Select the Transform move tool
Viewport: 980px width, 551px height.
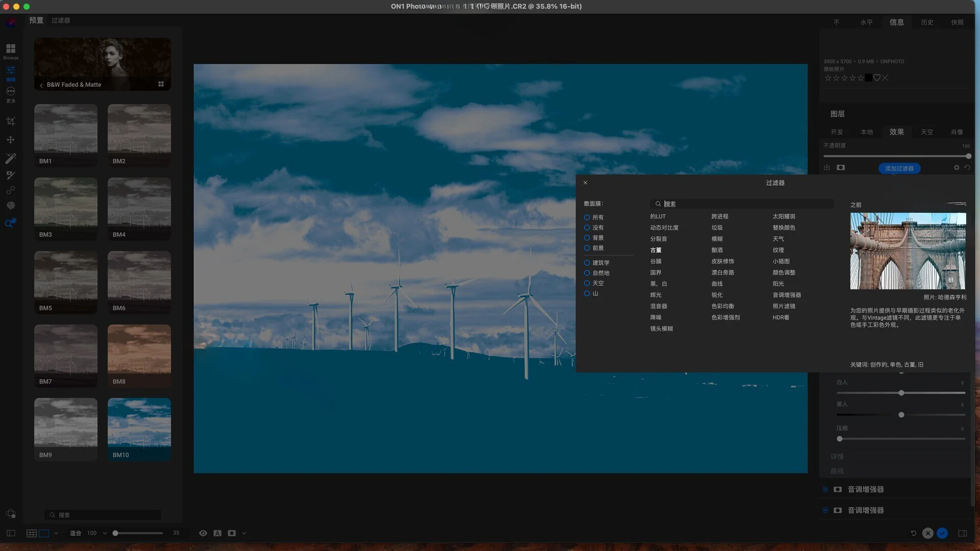coord(11,140)
